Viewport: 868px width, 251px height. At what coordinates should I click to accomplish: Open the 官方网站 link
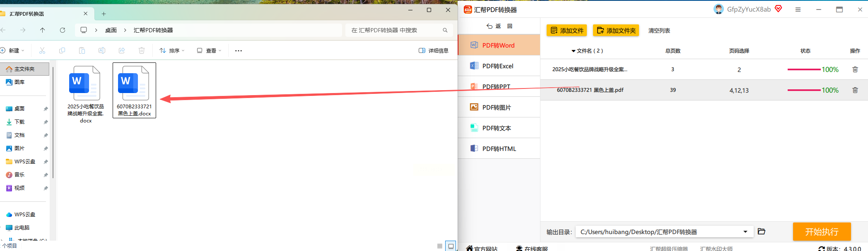[482, 249]
